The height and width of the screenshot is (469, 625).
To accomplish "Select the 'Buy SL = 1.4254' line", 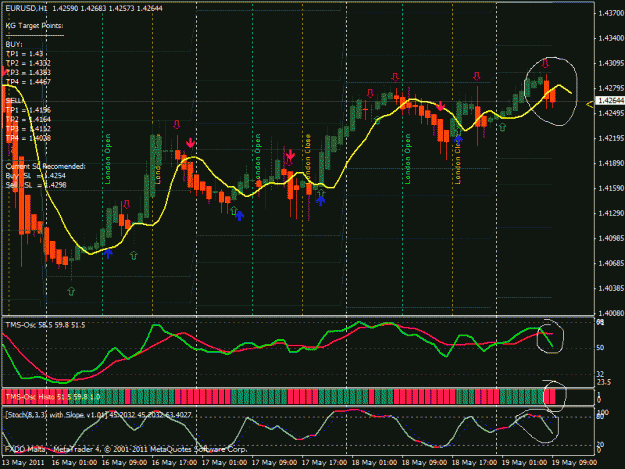I will [35, 176].
